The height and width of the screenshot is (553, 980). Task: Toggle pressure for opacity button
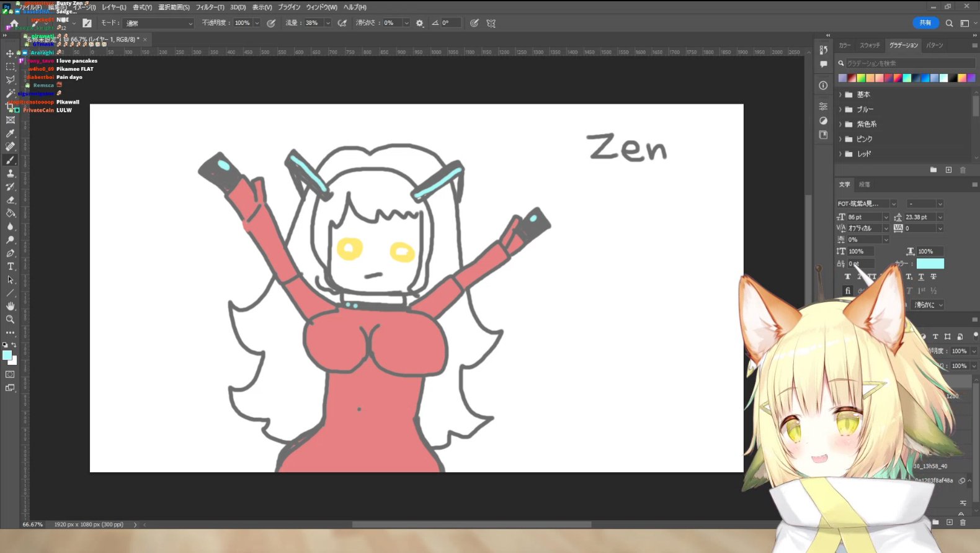271,23
